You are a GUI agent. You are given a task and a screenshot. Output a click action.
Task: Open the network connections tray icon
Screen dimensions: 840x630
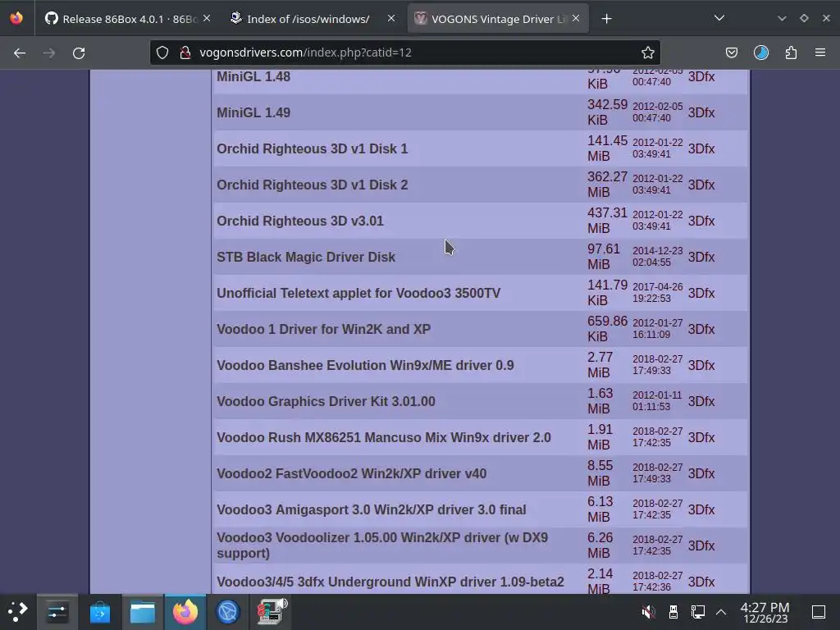point(697,612)
